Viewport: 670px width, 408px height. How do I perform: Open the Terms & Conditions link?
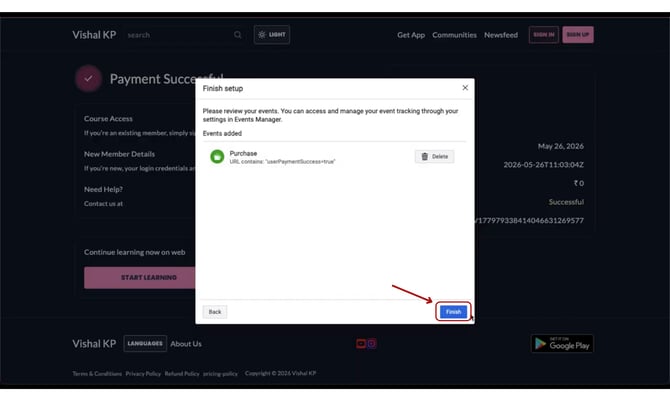tap(97, 373)
